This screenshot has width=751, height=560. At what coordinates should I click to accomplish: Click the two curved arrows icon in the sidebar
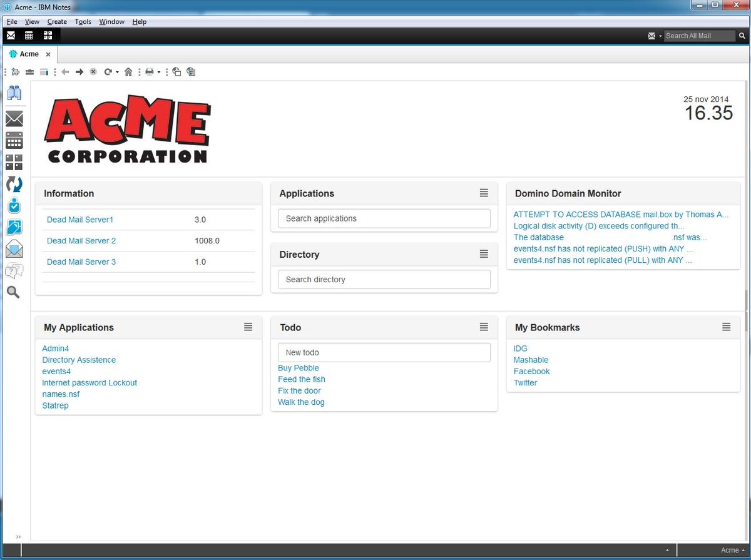click(x=14, y=184)
